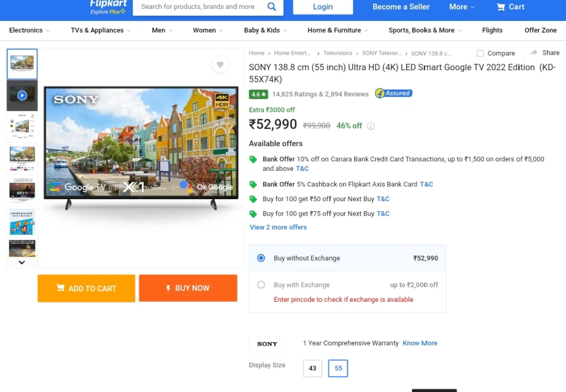Select Buy with Exchange radio button
Image resolution: width=566 pixels, height=392 pixels.
click(261, 285)
